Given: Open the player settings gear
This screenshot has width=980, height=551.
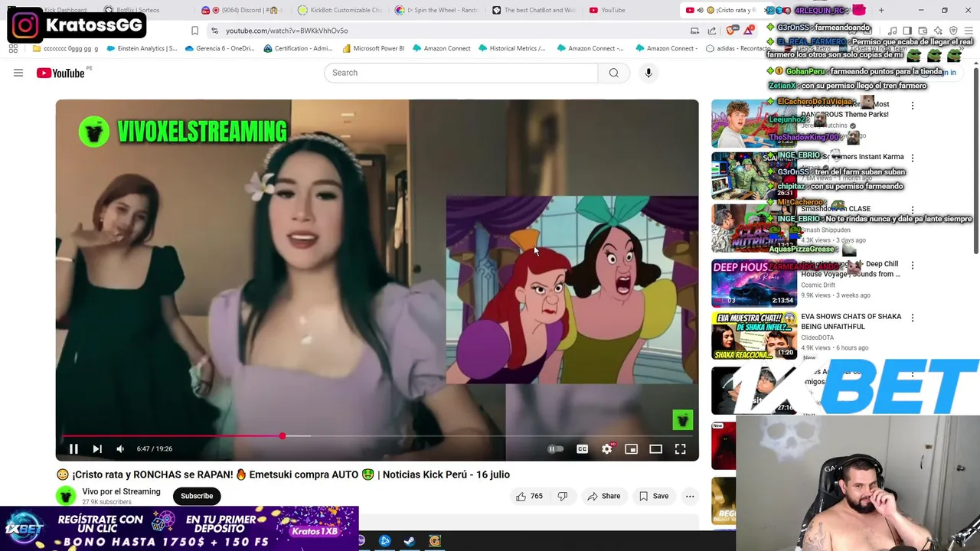Looking at the screenshot, I should point(607,449).
